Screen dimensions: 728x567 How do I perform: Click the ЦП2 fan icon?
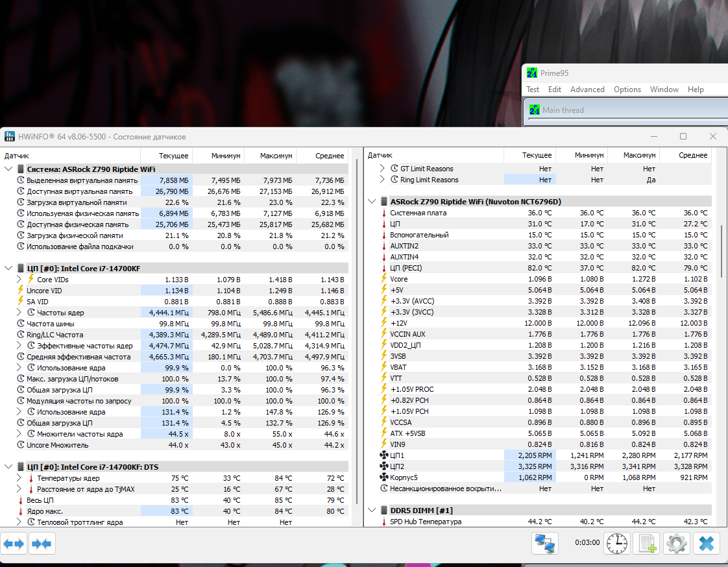[384, 466]
